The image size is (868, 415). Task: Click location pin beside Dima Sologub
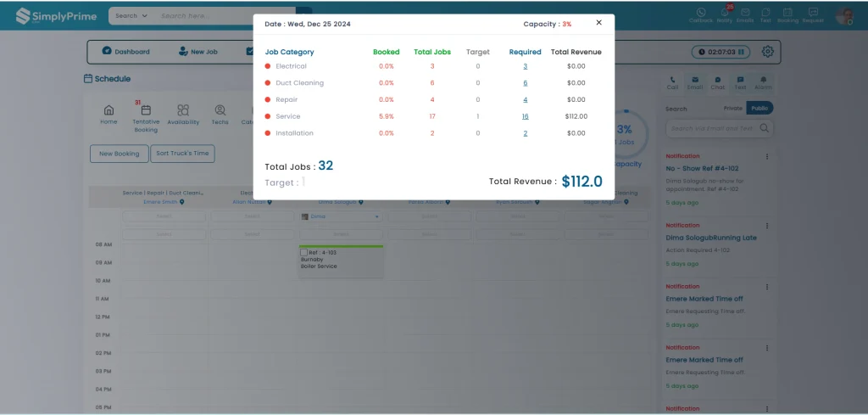point(360,202)
